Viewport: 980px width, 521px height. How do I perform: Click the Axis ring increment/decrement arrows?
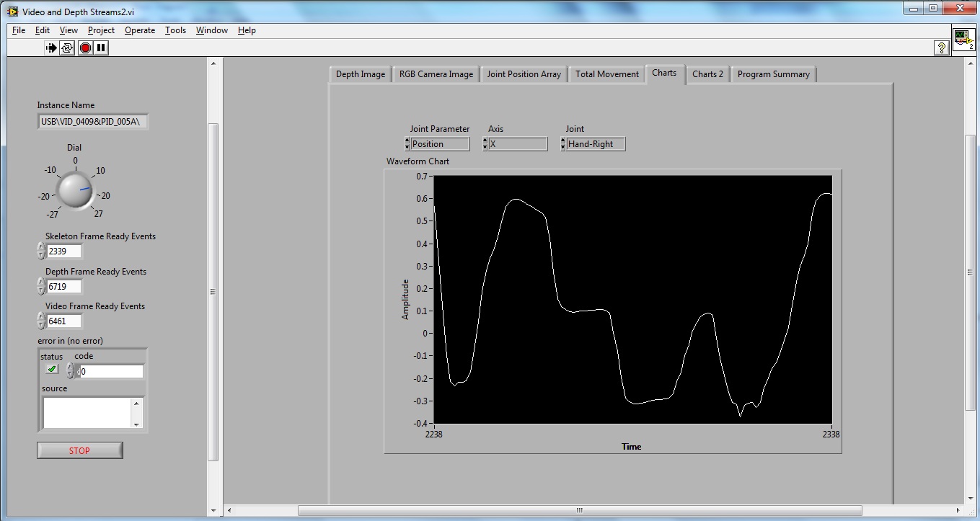(485, 144)
